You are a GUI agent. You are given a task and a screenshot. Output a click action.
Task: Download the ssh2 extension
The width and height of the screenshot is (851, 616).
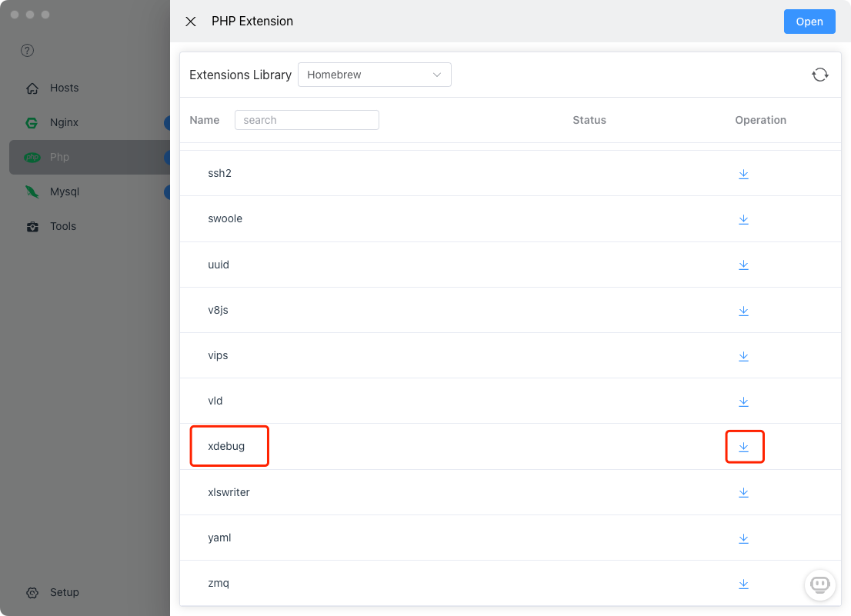coord(743,174)
